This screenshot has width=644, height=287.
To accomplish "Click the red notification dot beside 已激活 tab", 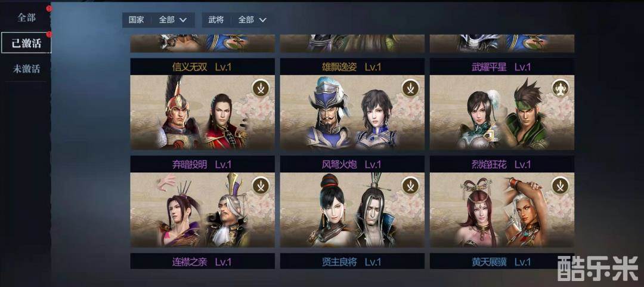I will (x=49, y=34).
